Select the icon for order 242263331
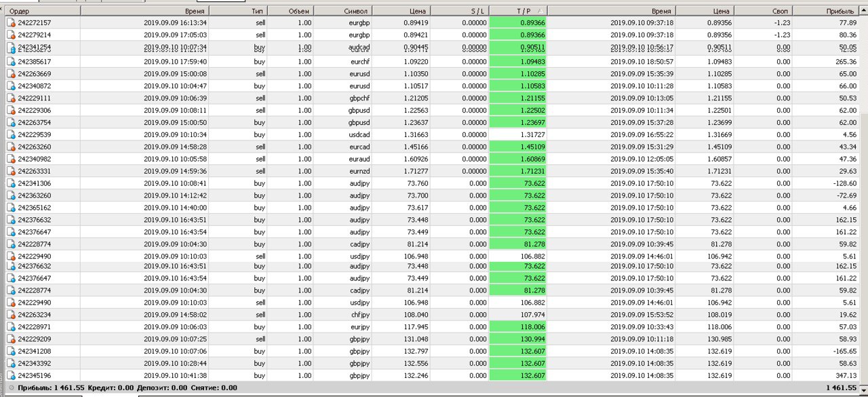The image size is (868, 397). (x=11, y=172)
